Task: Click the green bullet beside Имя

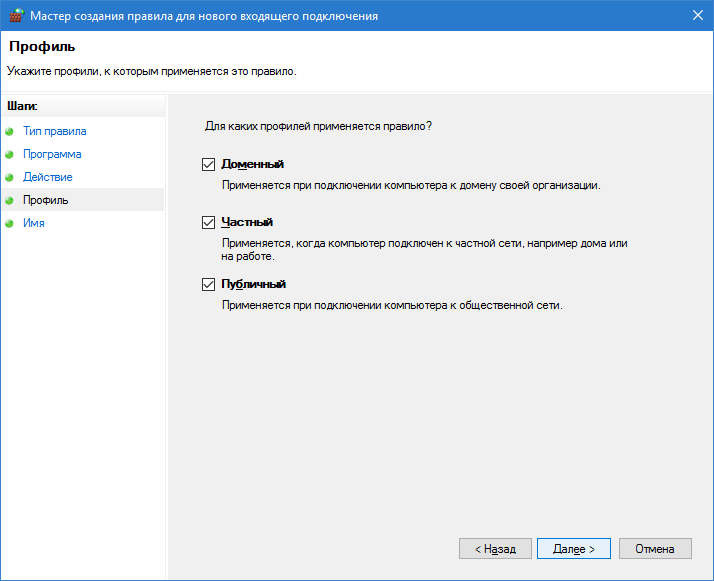Action: point(10,223)
